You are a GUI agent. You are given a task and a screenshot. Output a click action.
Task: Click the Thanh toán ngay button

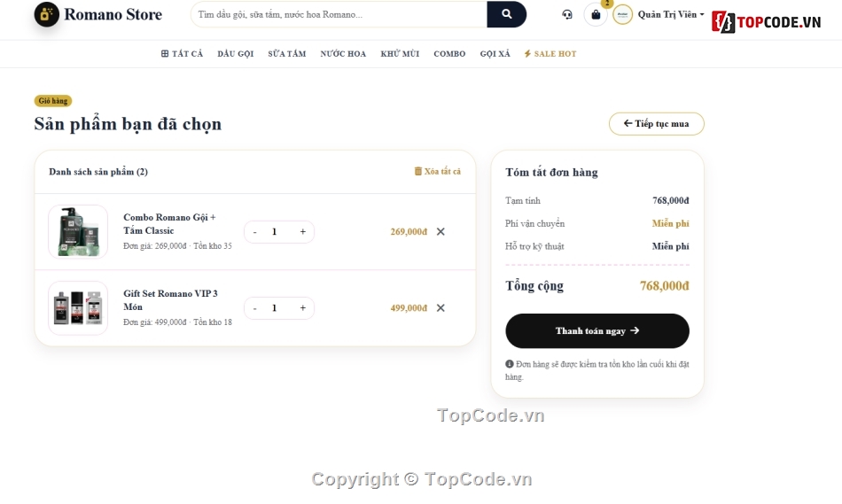coord(597,330)
